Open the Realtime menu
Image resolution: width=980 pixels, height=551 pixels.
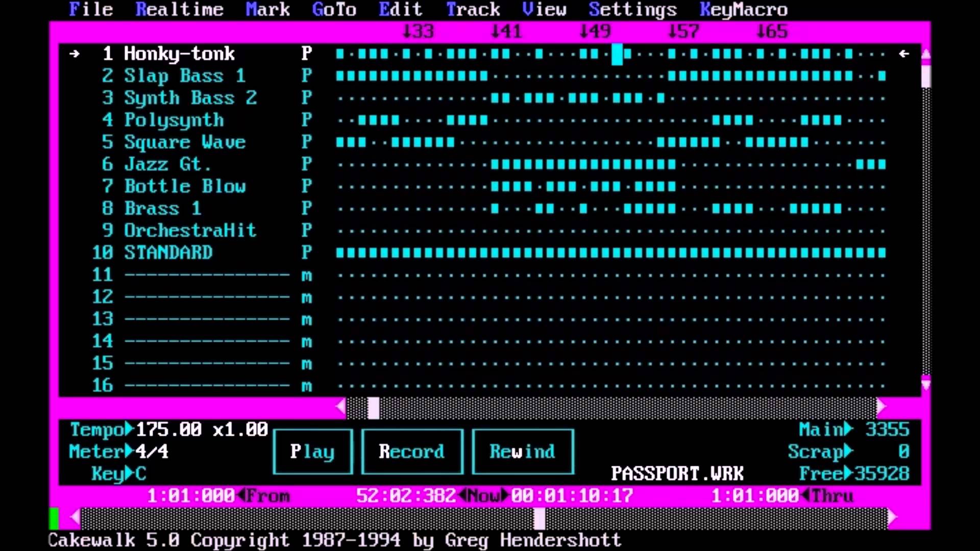click(179, 9)
